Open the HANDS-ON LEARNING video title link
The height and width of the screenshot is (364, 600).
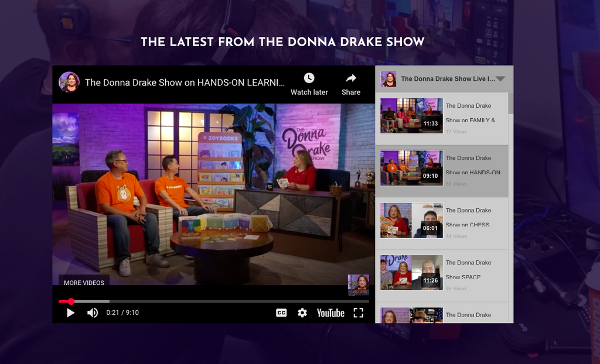185,83
